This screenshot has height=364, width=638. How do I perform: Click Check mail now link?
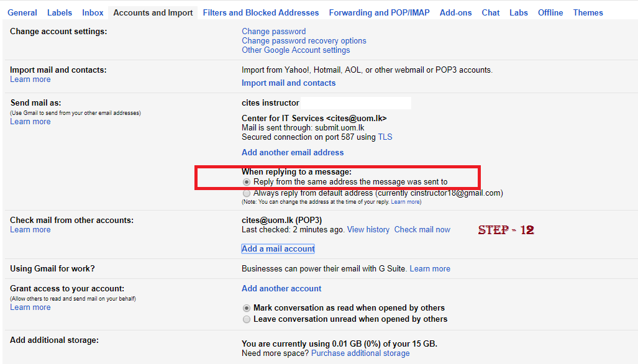pyautogui.click(x=422, y=229)
